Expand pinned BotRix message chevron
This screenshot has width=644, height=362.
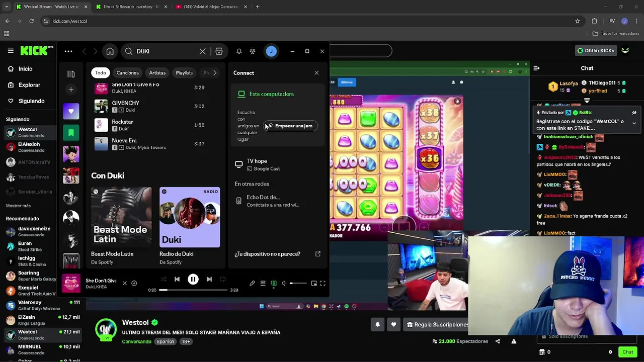coord(634,123)
